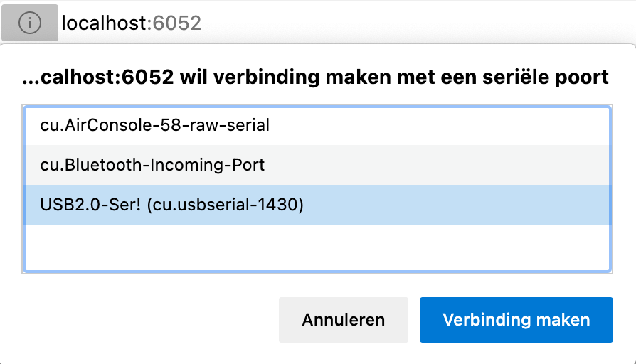View connection info via the circled i icon
Screen dimensions: 636x364
[30, 23]
